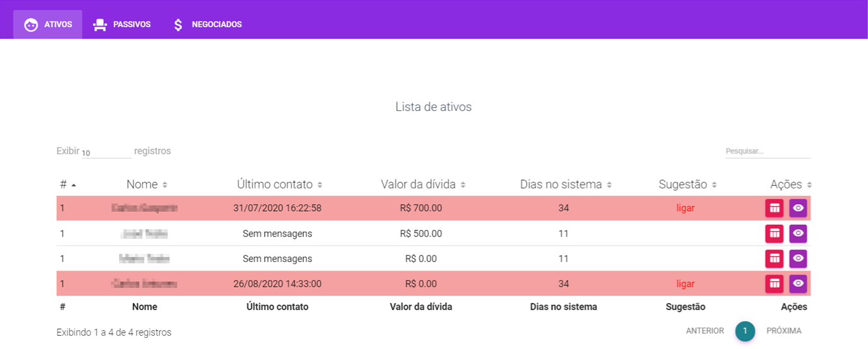Viewport: 868px width, 349px height.
Task: Click the pink table icon in the third row
Action: tap(774, 259)
